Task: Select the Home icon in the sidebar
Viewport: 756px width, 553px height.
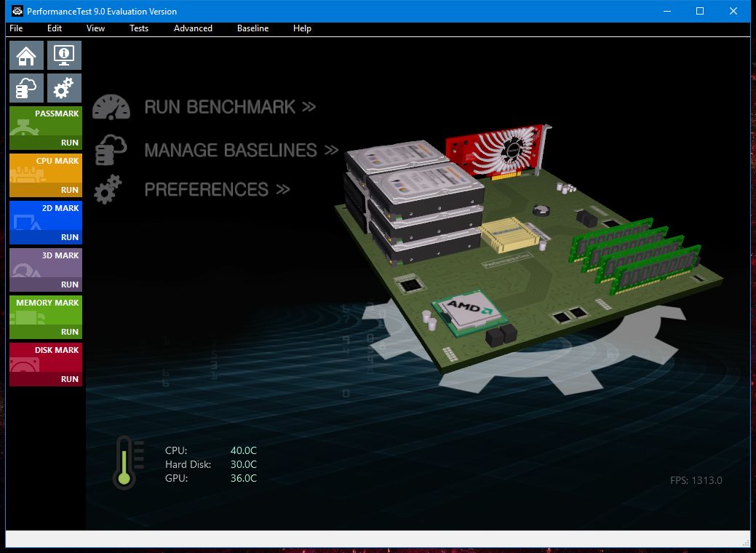Action: click(x=26, y=55)
